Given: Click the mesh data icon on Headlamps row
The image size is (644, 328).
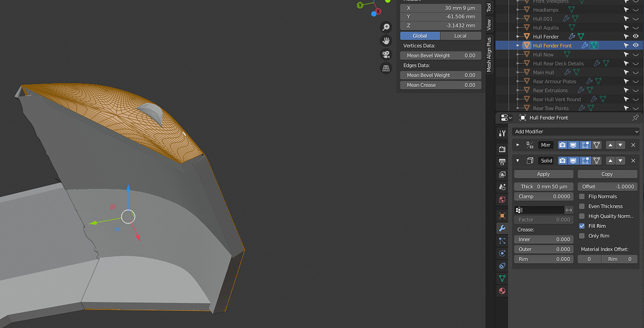Looking at the screenshot, I should (x=571, y=9).
